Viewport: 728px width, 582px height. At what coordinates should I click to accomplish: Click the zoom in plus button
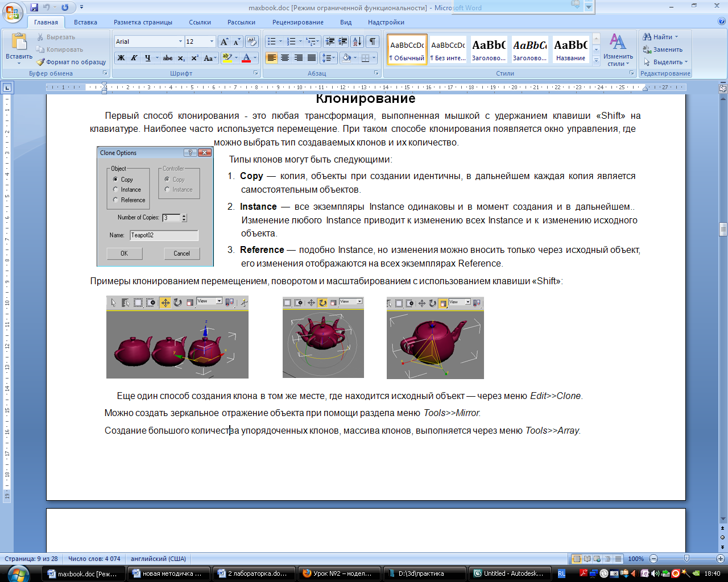tap(720, 559)
